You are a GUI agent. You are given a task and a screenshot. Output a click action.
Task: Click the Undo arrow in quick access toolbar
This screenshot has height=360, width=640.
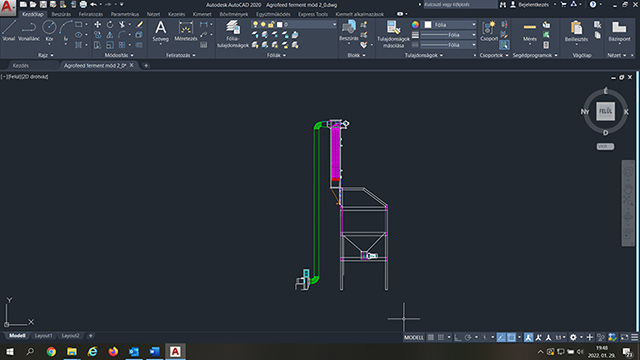click(x=93, y=4)
